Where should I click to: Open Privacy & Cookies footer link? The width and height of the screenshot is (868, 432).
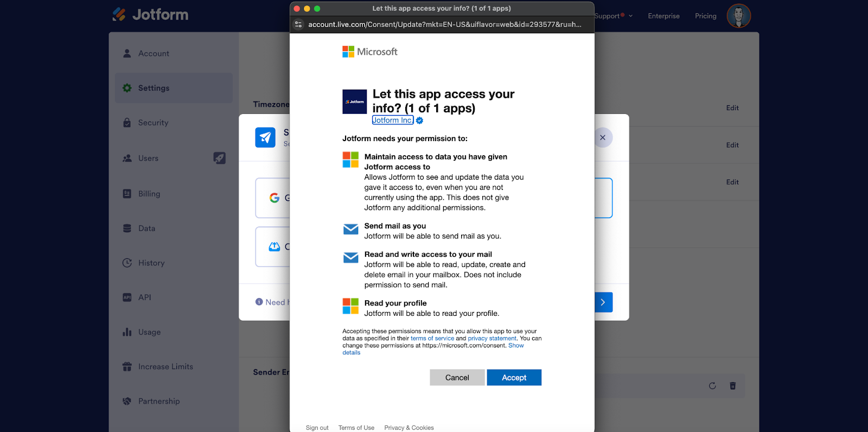tap(409, 428)
